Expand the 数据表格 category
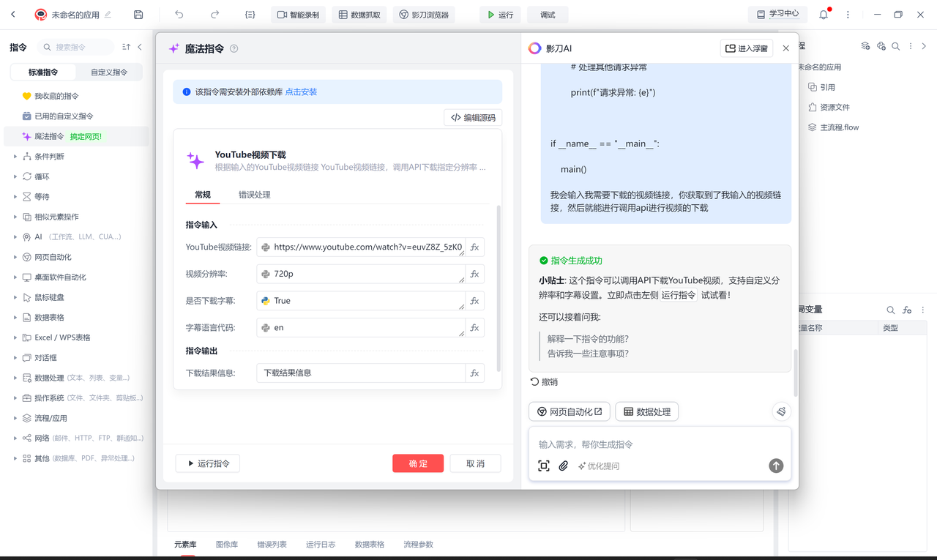 click(x=15, y=318)
